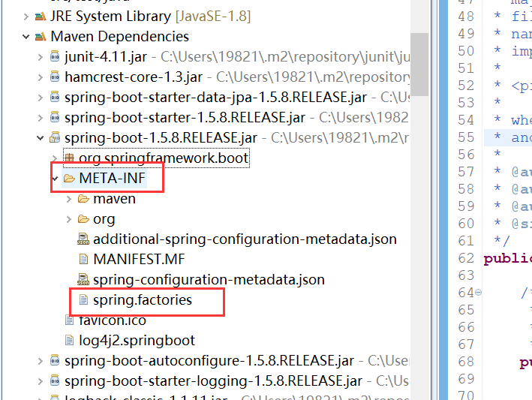Screen dimensions: 532x400
Task: Click the fold toggle at line 64
Action: pos(479,292)
